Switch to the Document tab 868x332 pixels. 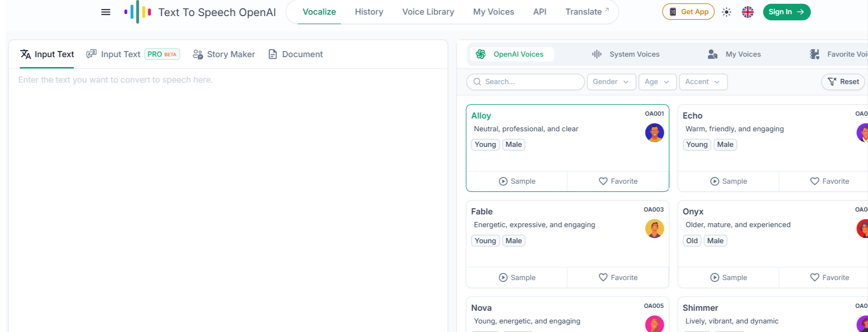295,54
